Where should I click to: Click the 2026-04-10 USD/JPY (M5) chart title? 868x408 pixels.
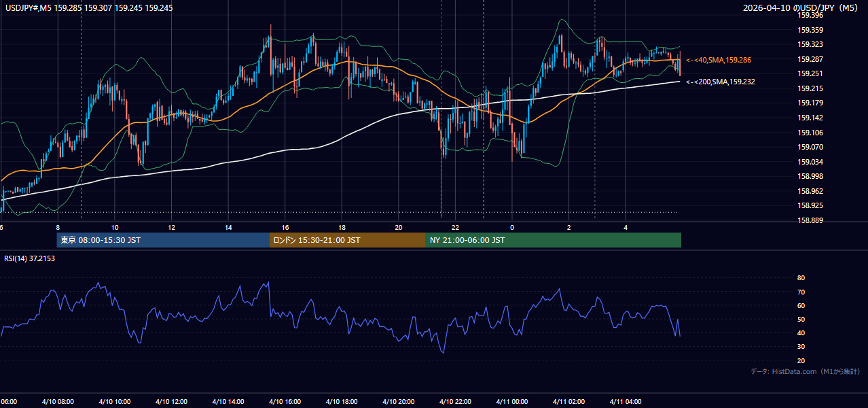coord(801,8)
